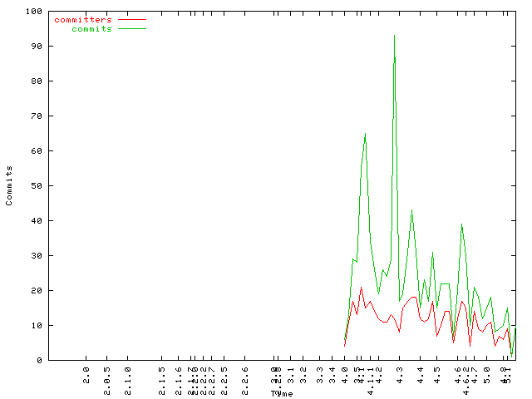Select the 3.2 version marker on x-axis
Viewport: 532px width, 399px height.
305,373
